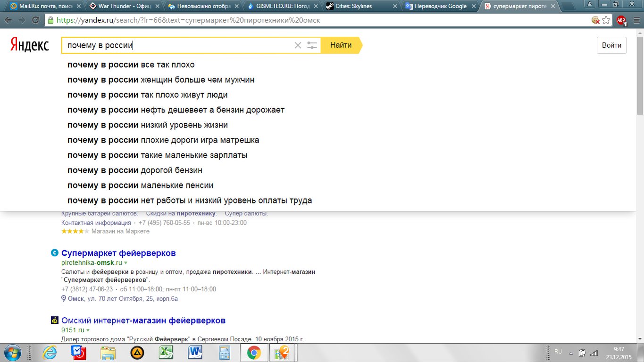The width and height of the screenshot is (644, 363).
Task: Open Word from the taskbar
Action: coord(195,353)
